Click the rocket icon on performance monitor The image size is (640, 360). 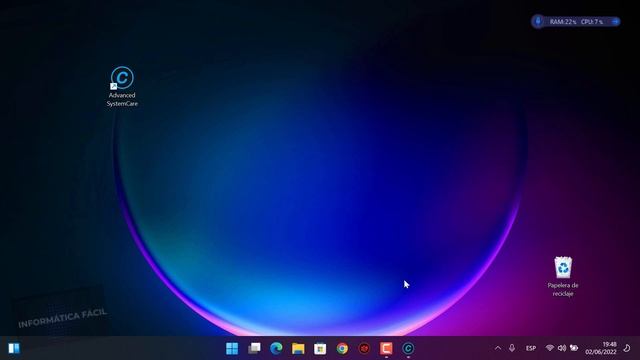[x=538, y=21]
